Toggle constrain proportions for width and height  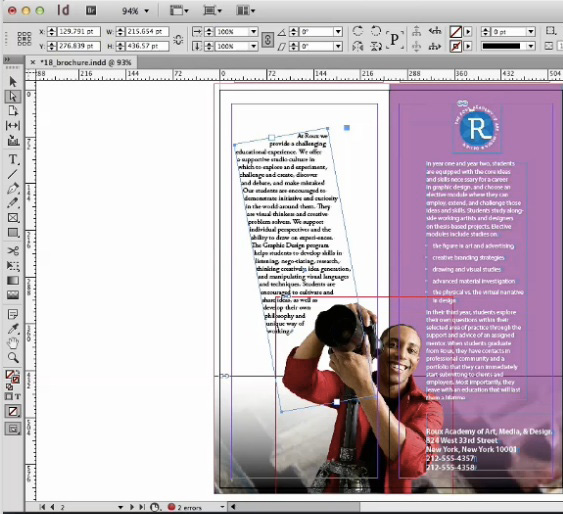(x=178, y=39)
